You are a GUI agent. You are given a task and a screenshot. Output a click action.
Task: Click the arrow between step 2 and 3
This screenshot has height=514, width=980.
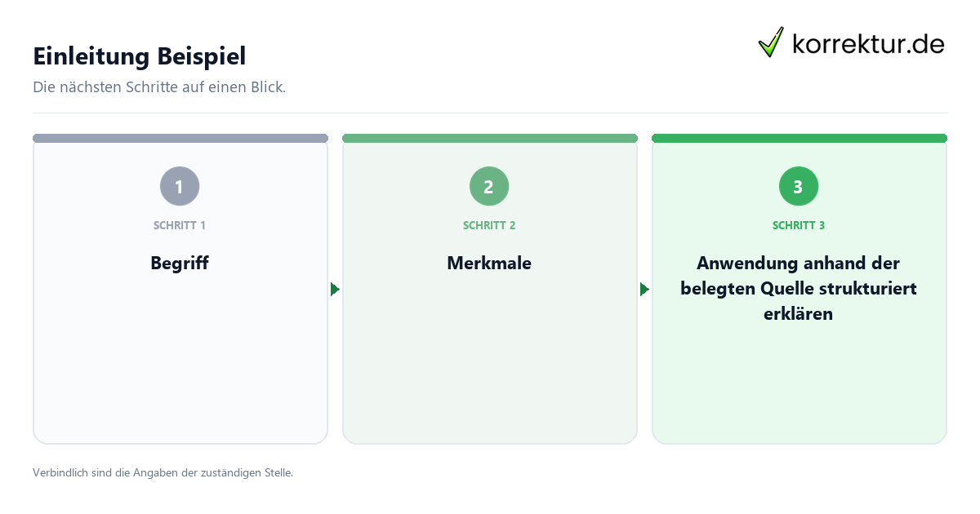(644, 290)
